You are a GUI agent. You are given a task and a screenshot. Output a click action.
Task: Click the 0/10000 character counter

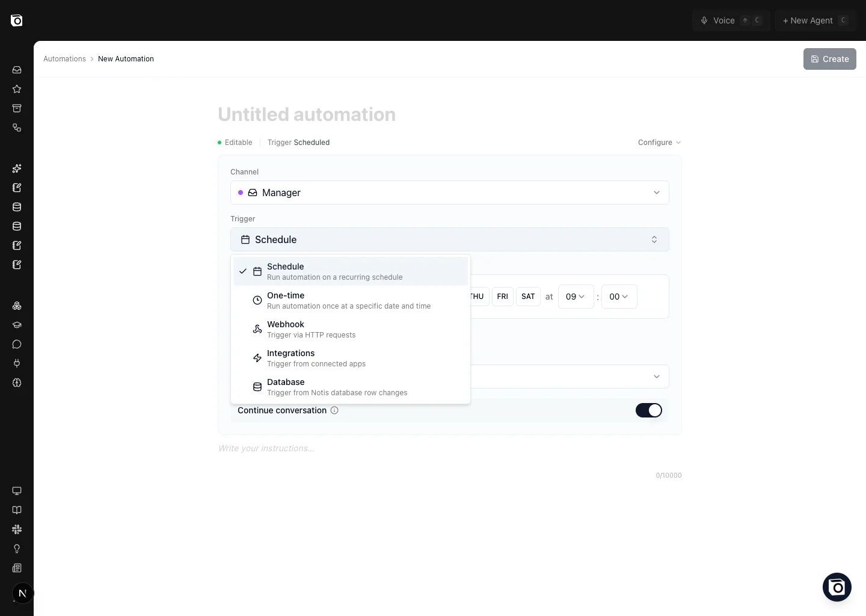[x=669, y=475]
